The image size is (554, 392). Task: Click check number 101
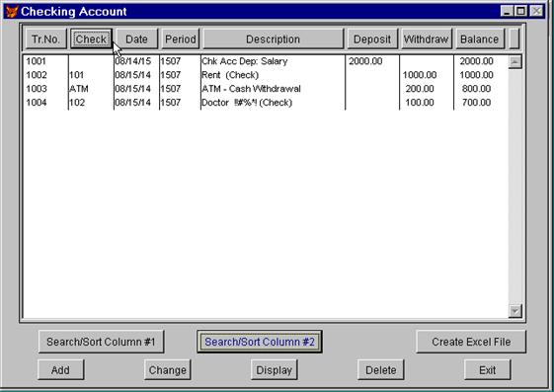click(x=77, y=75)
